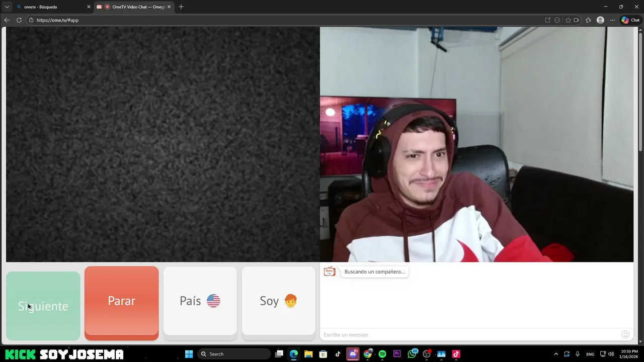The width and height of the screenshot is (644, 362).
Task: Close the OmeTV Video Chat tab
Action: tap(169, 7)
